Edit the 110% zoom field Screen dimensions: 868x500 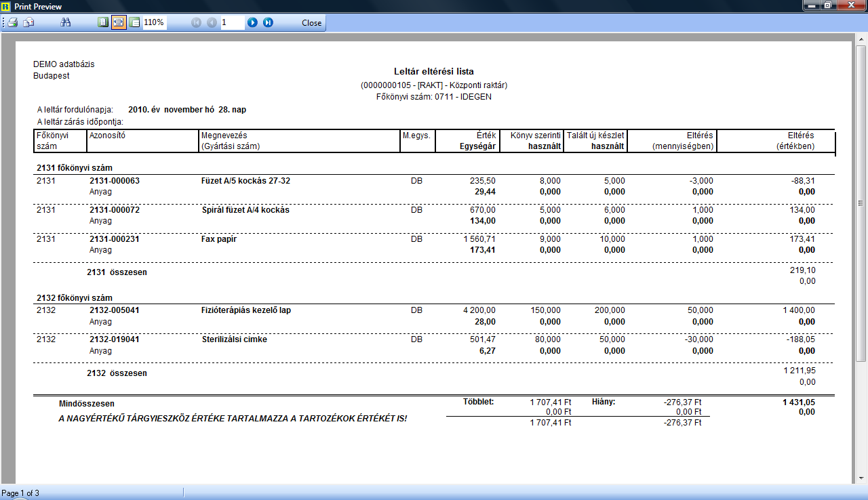155,22
